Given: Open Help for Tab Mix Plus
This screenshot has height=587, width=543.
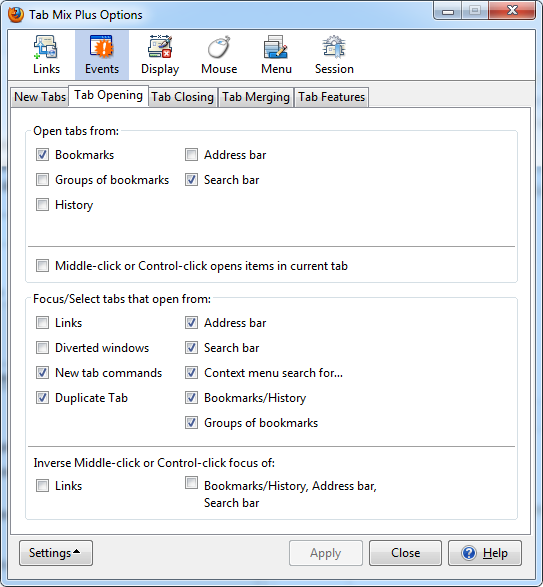Looking at the screenshot, I should tap(485, 553).
